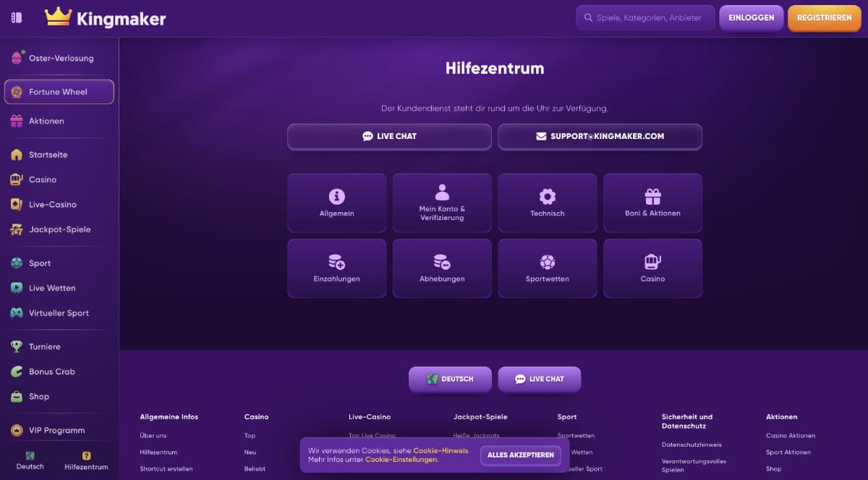Open the Über uns footer link
868x480 pixels.
coord(153,436)
